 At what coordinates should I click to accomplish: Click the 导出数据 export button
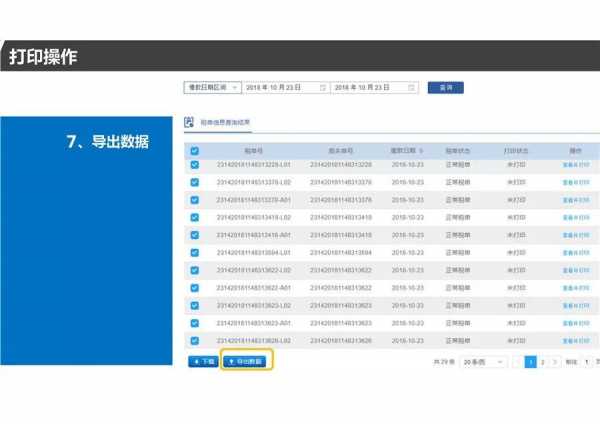click(x=246, y=361)
